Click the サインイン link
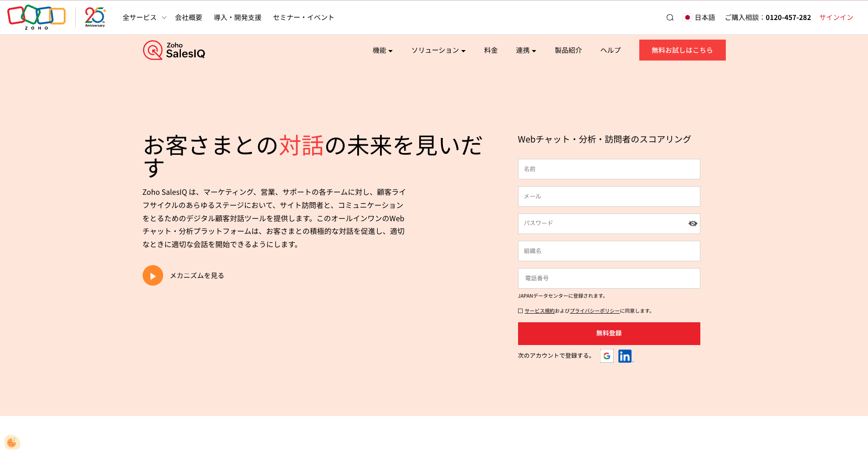This screenshot has width=868, height=452. coord(836,18)
